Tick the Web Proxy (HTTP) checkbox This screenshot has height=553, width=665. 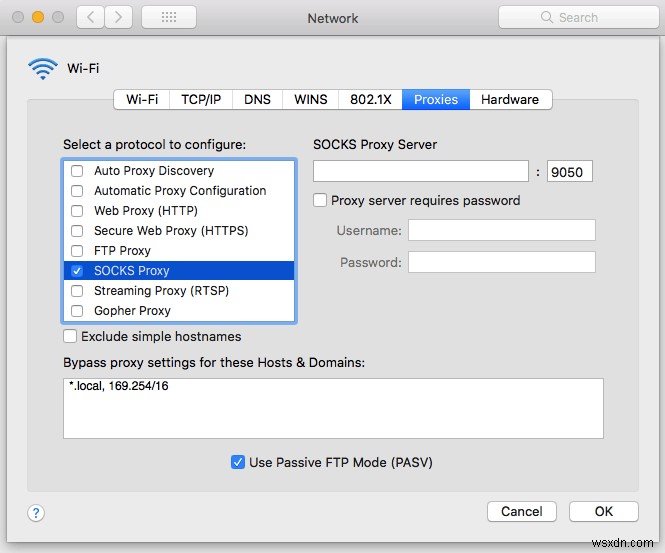coord(77,211)
